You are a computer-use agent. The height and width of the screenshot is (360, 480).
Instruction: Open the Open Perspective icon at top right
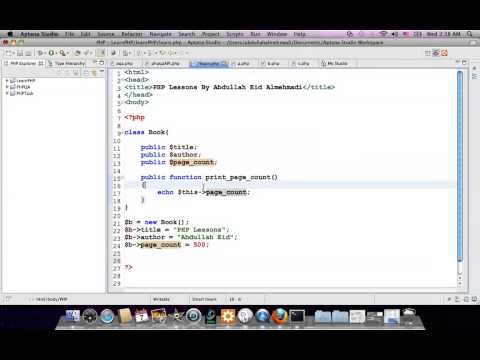coord(428,53)
